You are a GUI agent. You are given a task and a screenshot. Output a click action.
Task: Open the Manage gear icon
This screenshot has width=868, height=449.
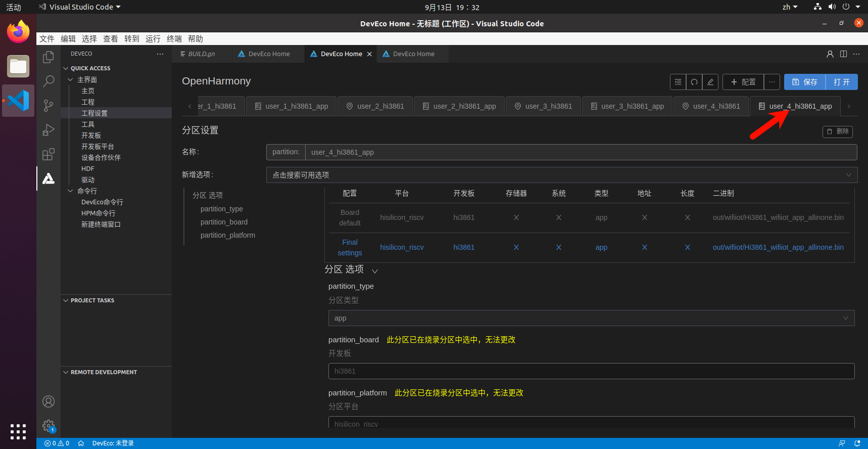pyautogui.click(x=49, y=426)
